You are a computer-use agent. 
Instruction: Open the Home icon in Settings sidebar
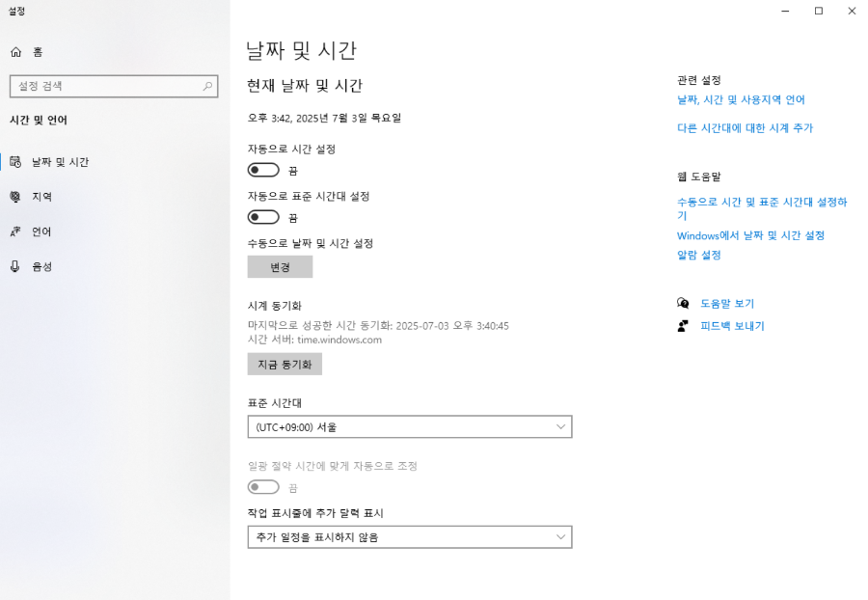pos(16,51)
